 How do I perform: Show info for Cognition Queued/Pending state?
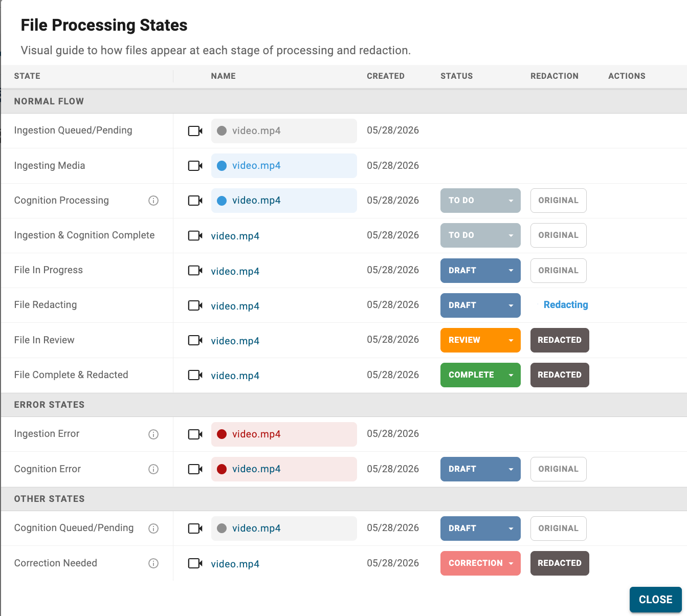[x=153, y=529]
